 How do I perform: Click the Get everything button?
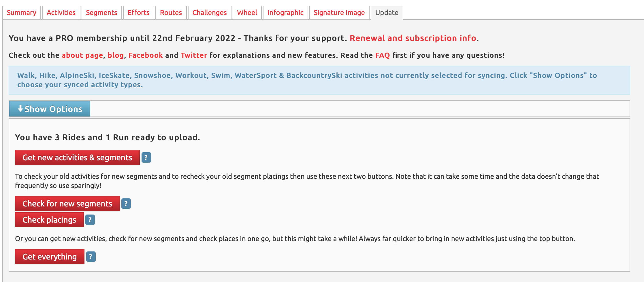pyautogui.click(x=50, y=257)
